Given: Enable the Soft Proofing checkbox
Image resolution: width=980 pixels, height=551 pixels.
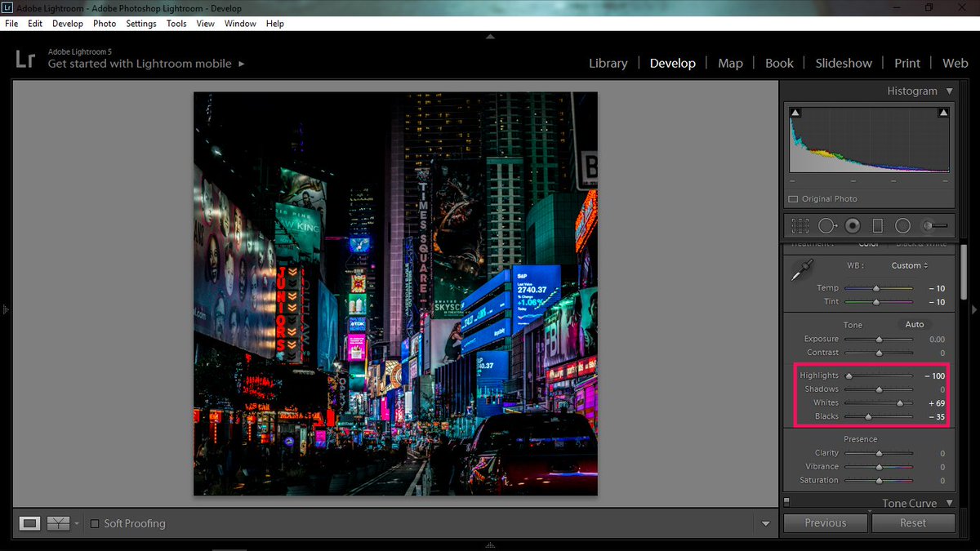Looking at the screenshot, I should (95, 523).
